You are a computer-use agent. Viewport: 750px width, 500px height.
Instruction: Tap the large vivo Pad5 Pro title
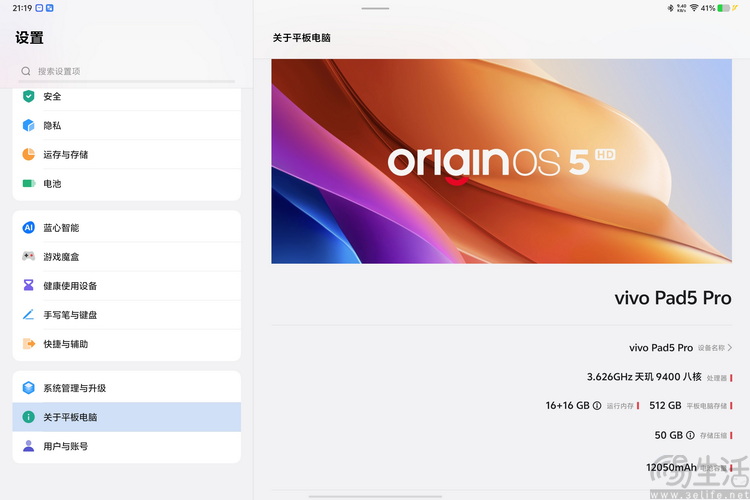(x=673, y=298)
